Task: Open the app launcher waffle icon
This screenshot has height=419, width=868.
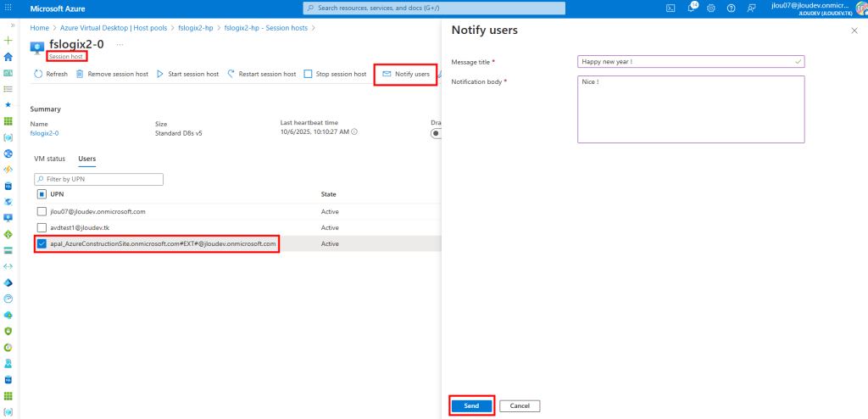Action: click(x=8, y=8)
